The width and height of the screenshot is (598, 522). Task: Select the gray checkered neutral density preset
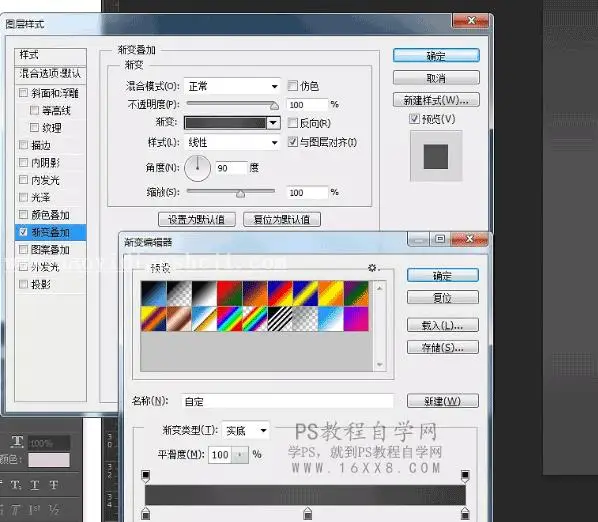coord(305,319)
